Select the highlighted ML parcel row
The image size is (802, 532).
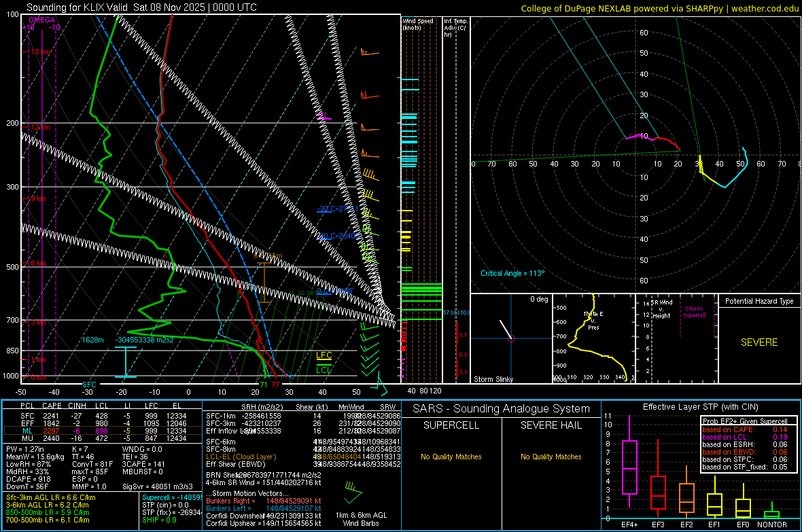103,431
